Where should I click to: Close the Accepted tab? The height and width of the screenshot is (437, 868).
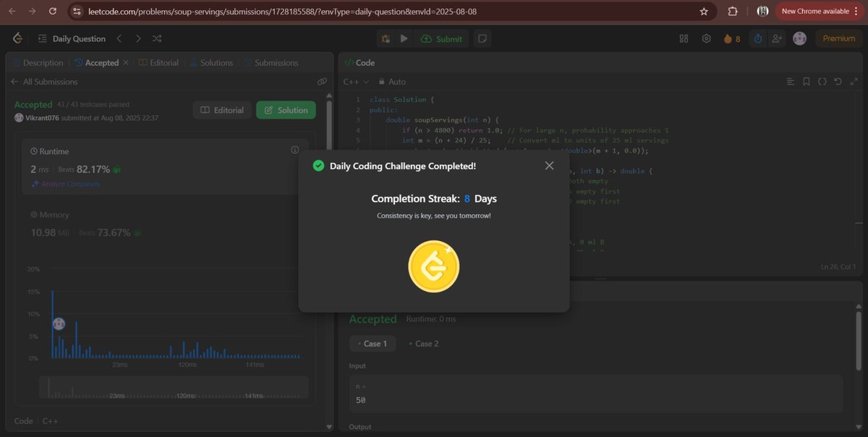coord(126,63)
